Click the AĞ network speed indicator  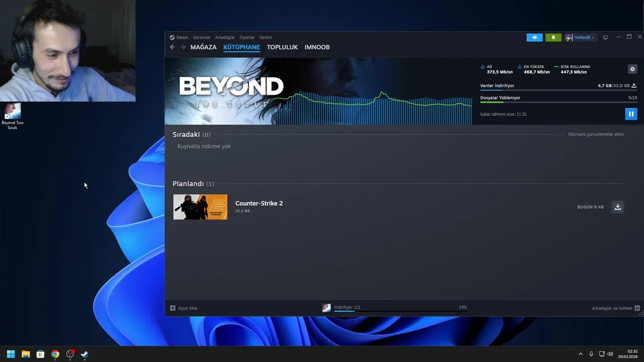point(496,69)
